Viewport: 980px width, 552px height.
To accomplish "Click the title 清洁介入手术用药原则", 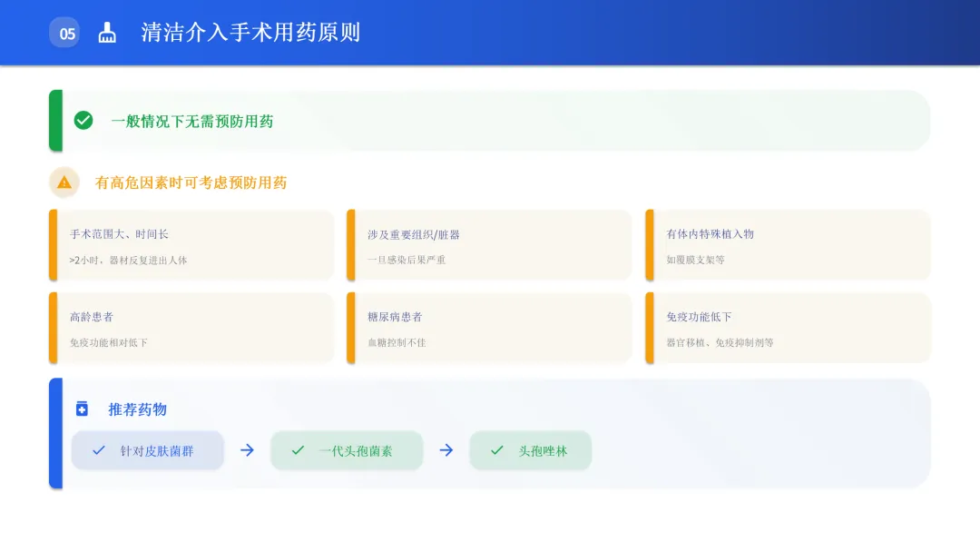I will click(250, 33).
